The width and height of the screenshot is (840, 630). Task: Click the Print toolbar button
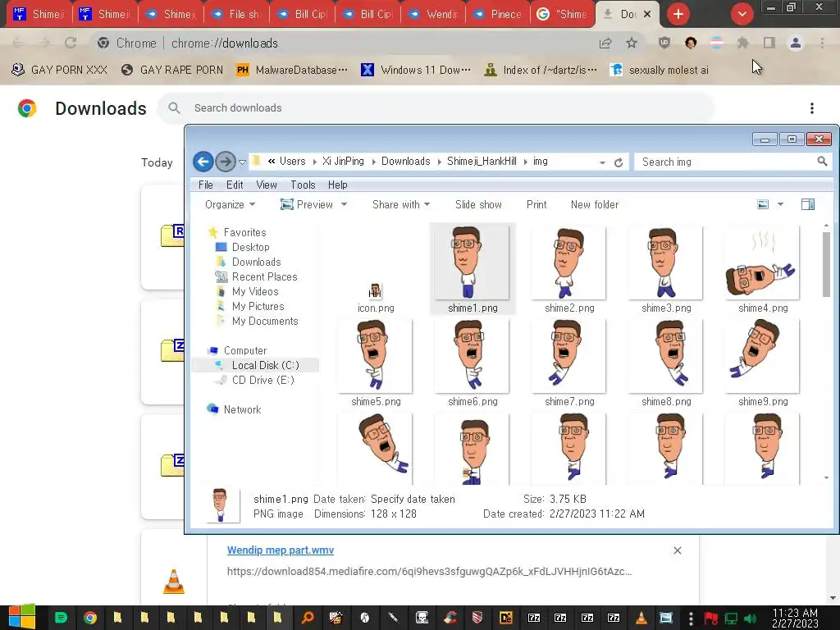tap(536, 204)
